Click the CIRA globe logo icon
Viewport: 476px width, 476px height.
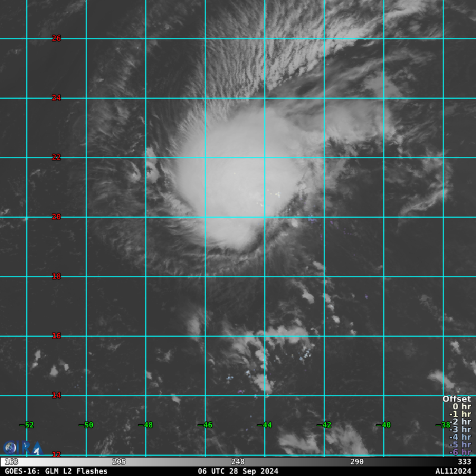(10, 448)
